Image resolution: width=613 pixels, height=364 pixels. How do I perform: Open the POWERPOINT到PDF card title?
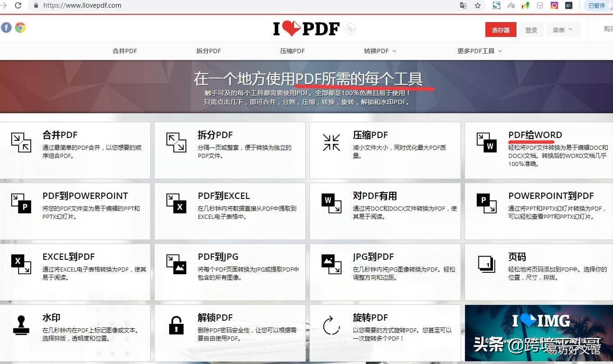pos(551,196)
